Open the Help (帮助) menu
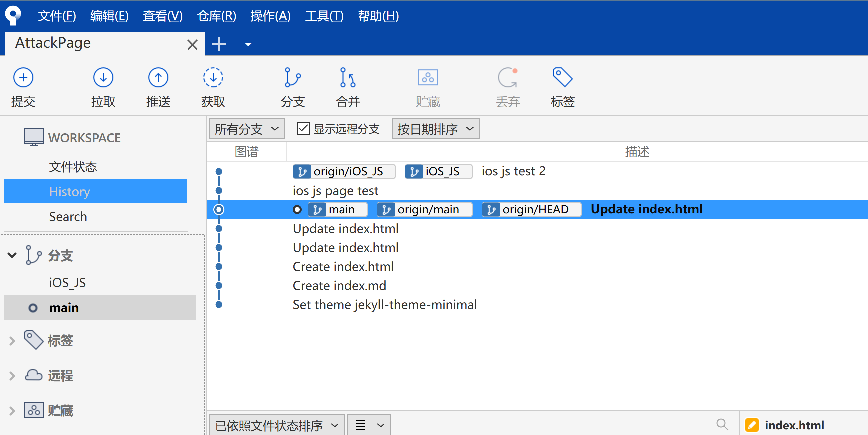This screenshot has width=868, height=435. point(378,16)
